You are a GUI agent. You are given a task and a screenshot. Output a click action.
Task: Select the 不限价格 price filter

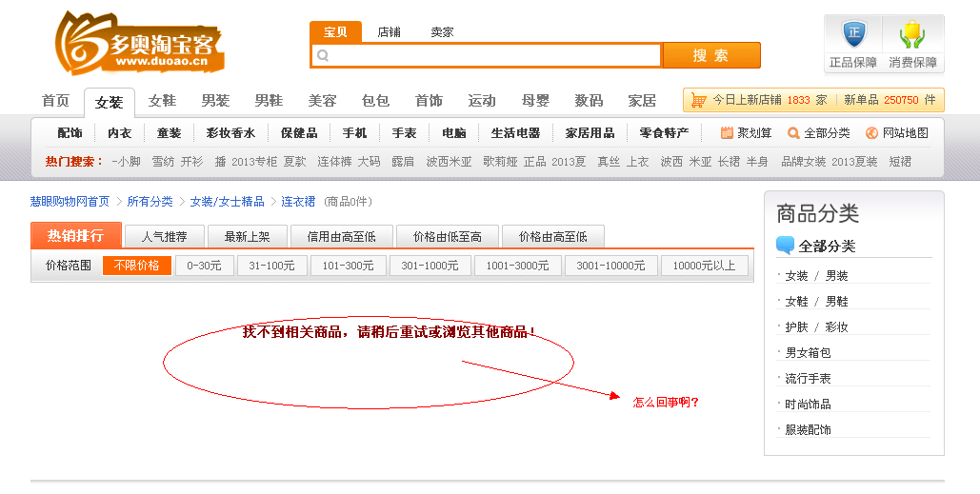point(136,266)
